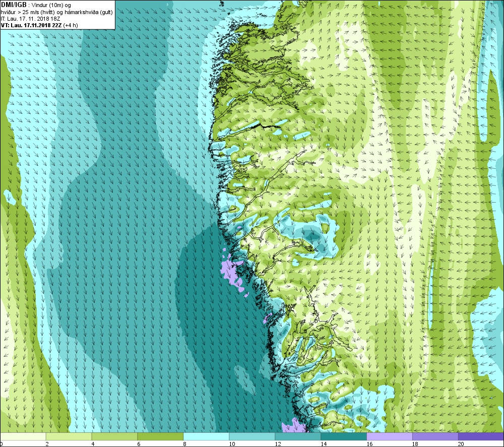Click the pale cream 0–2 m/s legend swatch

[23, 436]
